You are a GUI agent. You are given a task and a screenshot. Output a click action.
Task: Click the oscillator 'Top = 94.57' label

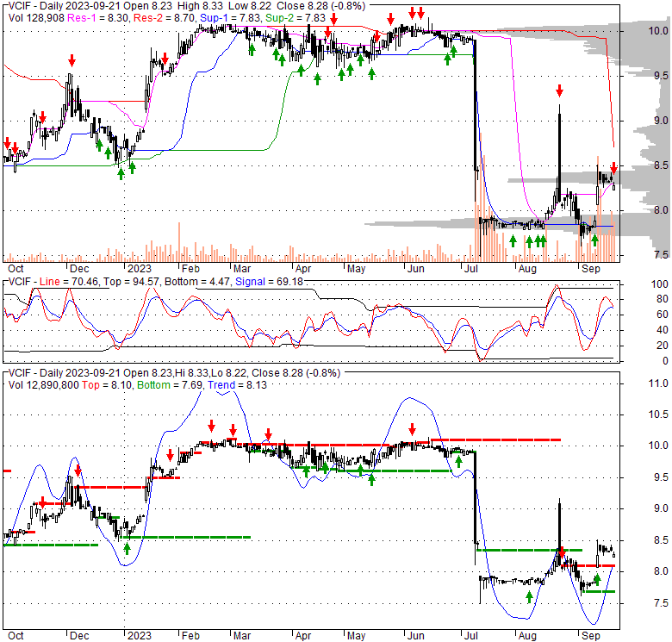pos(132,282)
